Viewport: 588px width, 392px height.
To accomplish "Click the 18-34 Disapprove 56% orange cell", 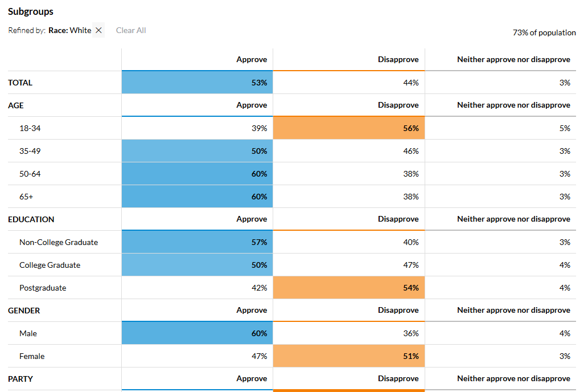I will (x=348, y=128).
